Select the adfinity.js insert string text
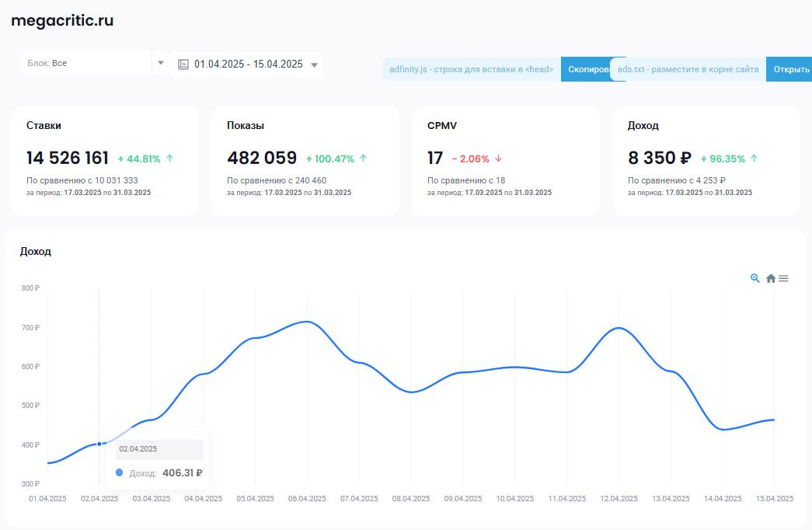Screen dimensions: 812x530 [471, 69]
